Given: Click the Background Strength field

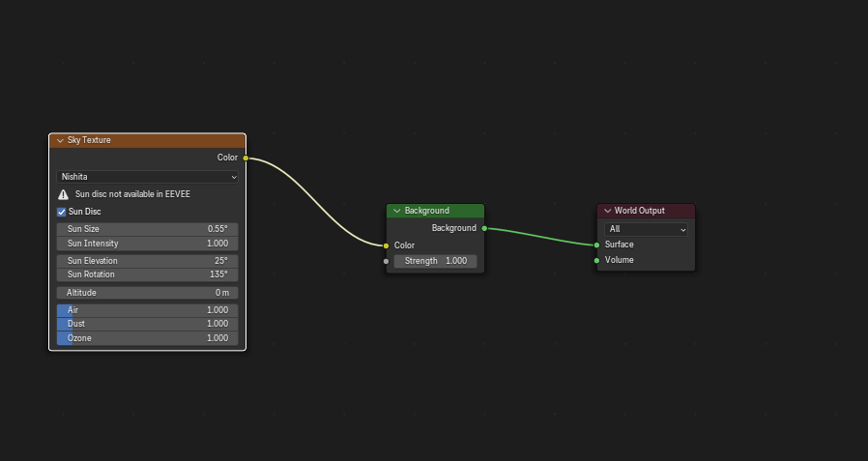Looking at the screenshot, I should tap(435, 261).
